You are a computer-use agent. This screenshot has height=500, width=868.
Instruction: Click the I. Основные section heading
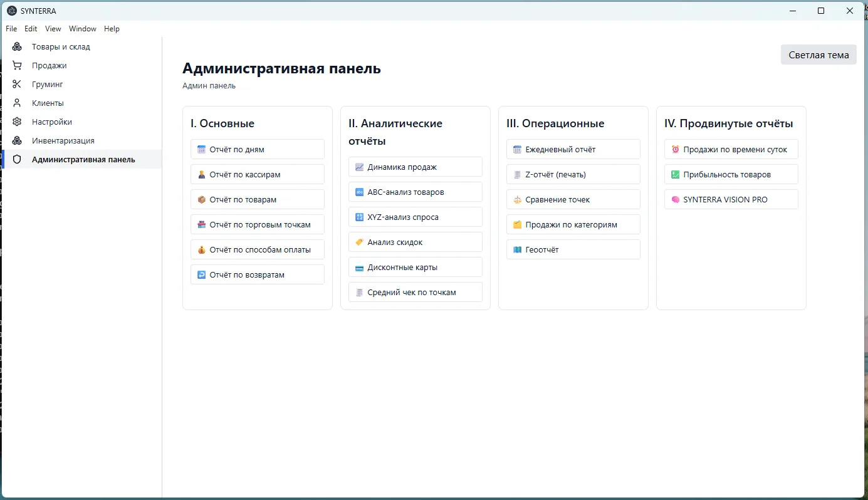(222, 123)
